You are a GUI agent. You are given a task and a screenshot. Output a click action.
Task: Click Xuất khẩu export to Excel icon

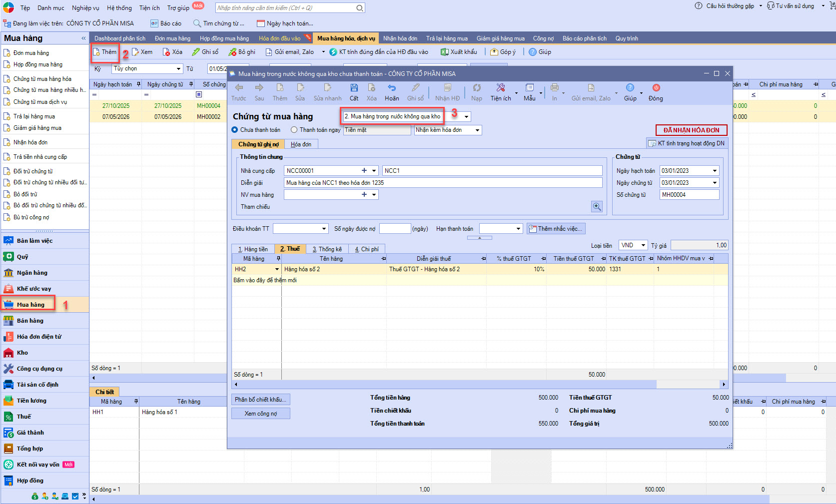[x=444, y=52]
